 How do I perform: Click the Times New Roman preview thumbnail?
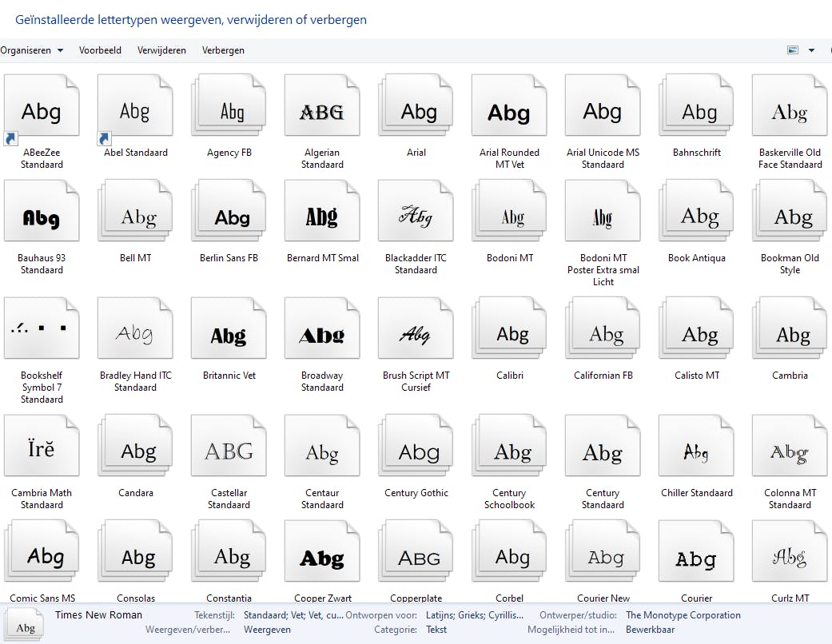25,625
